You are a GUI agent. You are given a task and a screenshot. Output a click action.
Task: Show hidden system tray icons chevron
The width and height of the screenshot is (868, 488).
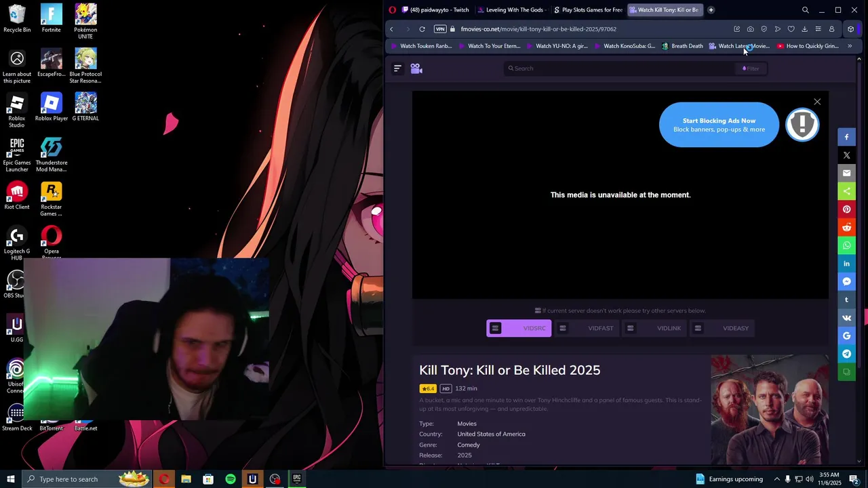tap(777, 479)
